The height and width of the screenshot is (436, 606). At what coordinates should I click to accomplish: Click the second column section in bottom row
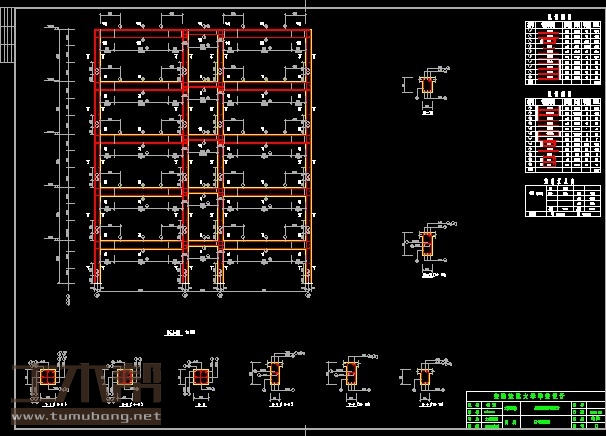[x=125, y=377]
